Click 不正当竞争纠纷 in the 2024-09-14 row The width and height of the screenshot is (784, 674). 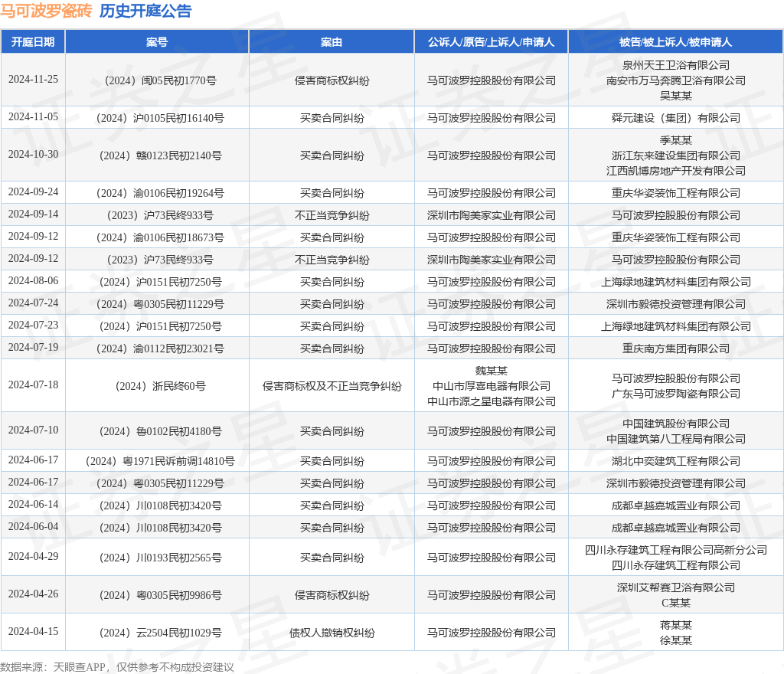coord(332,215)
